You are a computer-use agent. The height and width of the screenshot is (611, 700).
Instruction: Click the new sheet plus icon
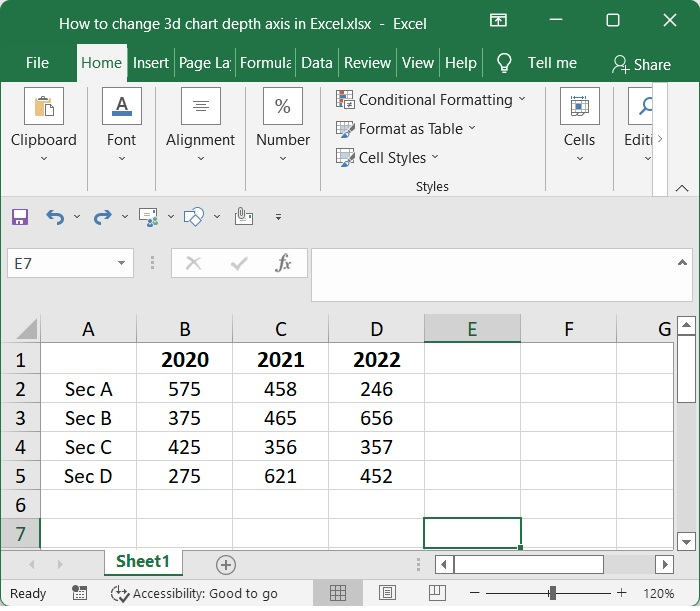pyautogui.click(x=226, y=565)
